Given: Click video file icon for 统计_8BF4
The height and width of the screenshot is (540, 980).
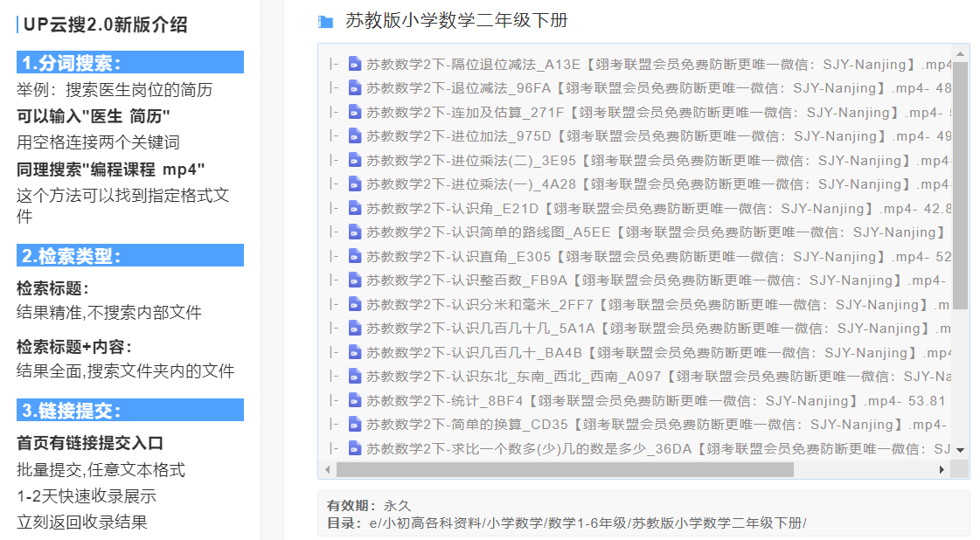Looking at the screenshot, I should pos(354,400).
